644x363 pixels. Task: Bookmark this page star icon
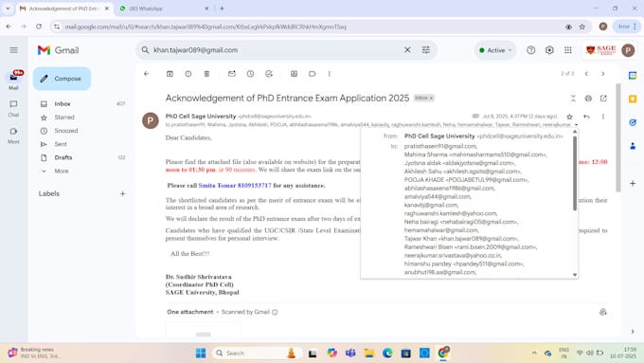(x=582, y=27)
